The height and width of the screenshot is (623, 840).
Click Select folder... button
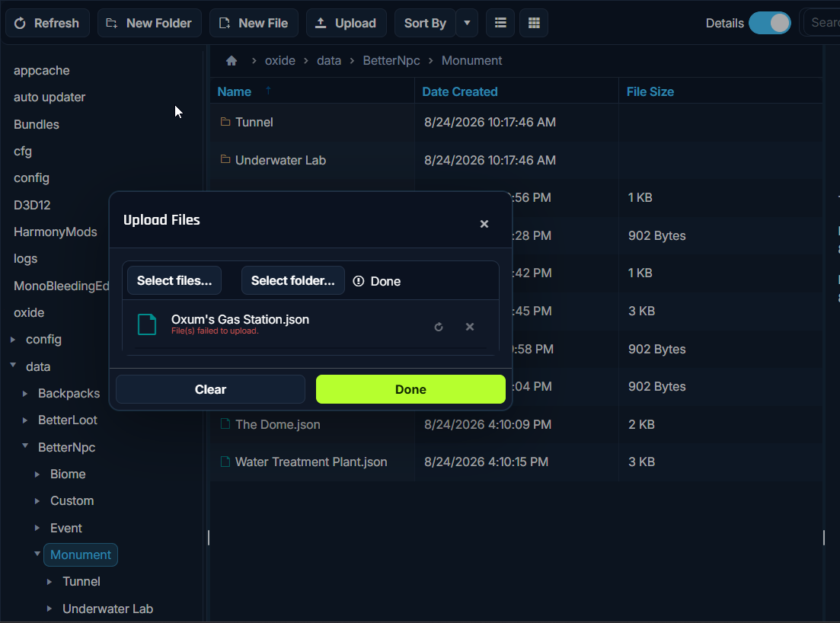(293, 281)
